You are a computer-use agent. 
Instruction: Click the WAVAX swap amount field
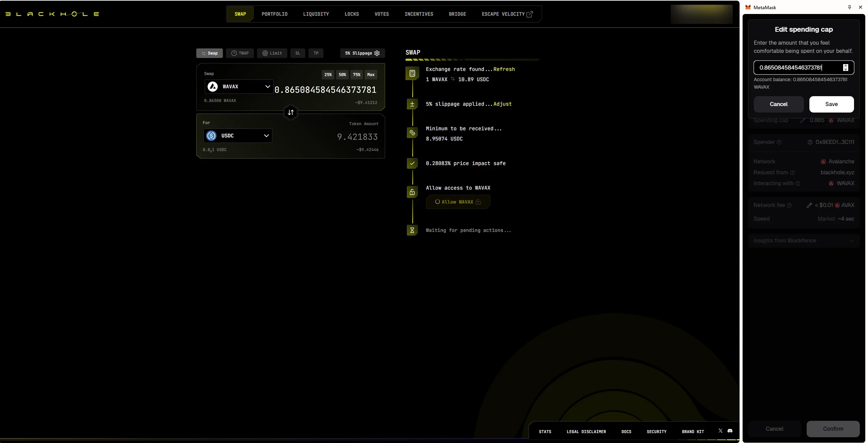tap(325, 90)
